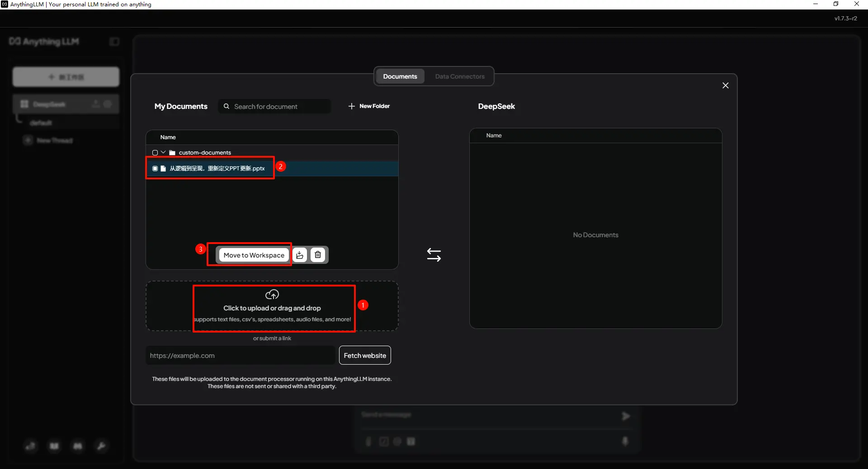The width and height of the screenshot is (868, 469).
Task: Click the Name header in My Documents
Action: pos(168,137)
